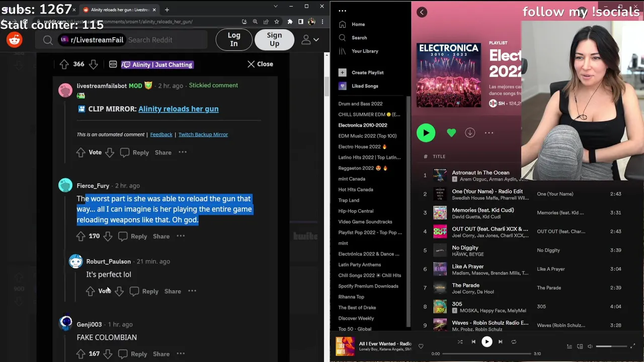
Task: Open the Feedback link
Action: (161, 134)
